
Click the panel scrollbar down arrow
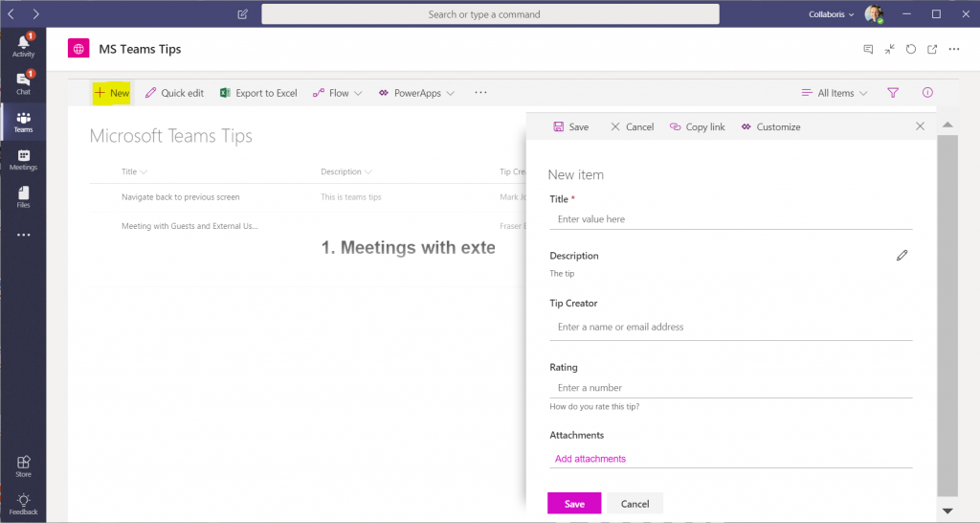(x=947, y=512)
